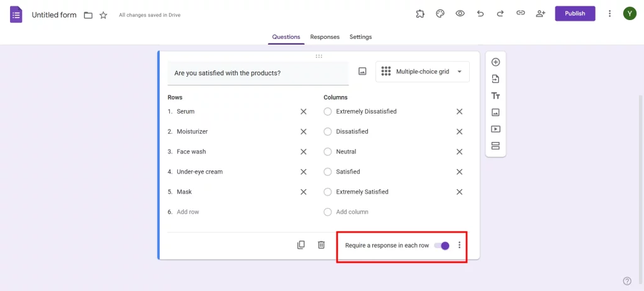This screenshot has height=291, width=644.
Task: Edit the form title Untitled form
Action: (54, 15)
